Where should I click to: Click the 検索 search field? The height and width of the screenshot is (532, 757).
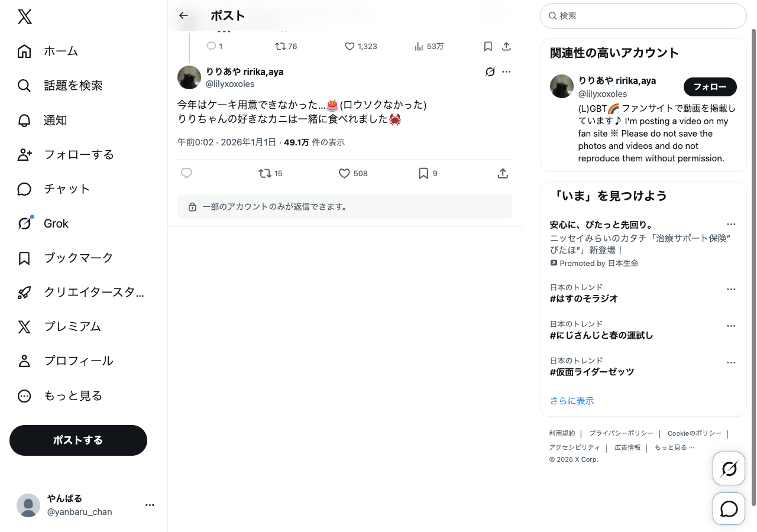(x=643, y=16)
